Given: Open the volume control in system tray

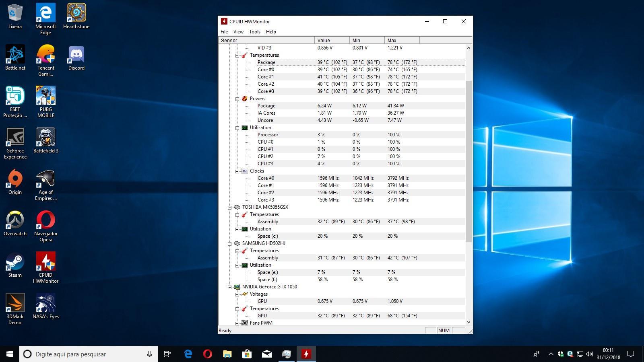Looking at the screenshot, I should click(590, 354).
